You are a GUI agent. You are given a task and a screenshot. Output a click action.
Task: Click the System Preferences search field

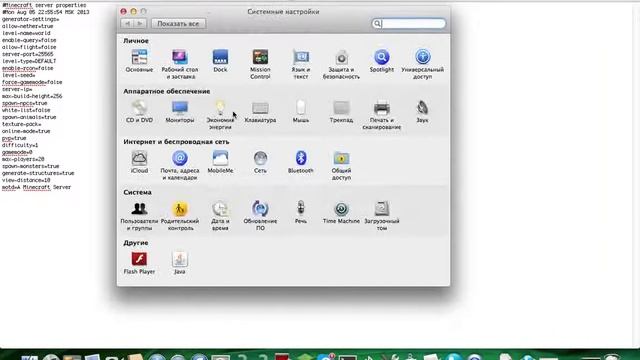(409, 24)
